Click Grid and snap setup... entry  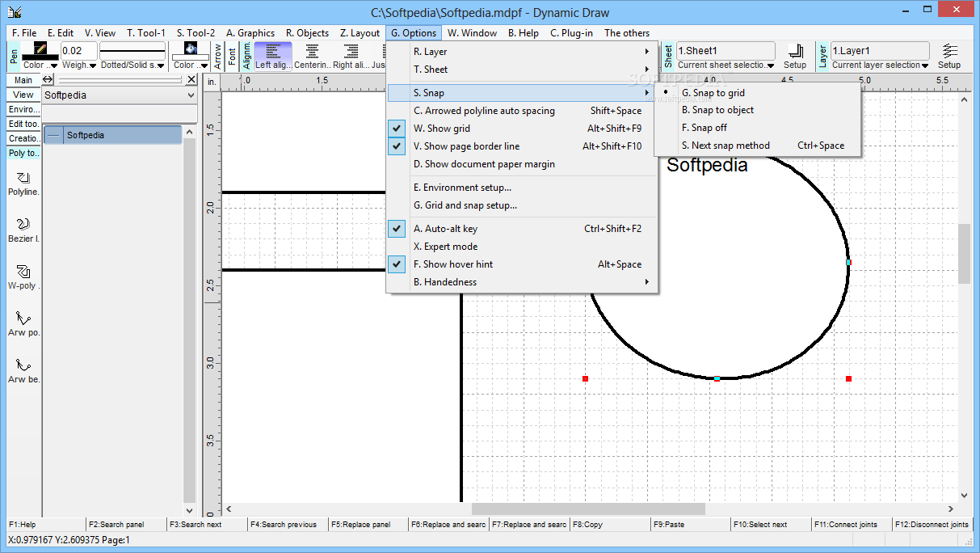tap(523, 205)
